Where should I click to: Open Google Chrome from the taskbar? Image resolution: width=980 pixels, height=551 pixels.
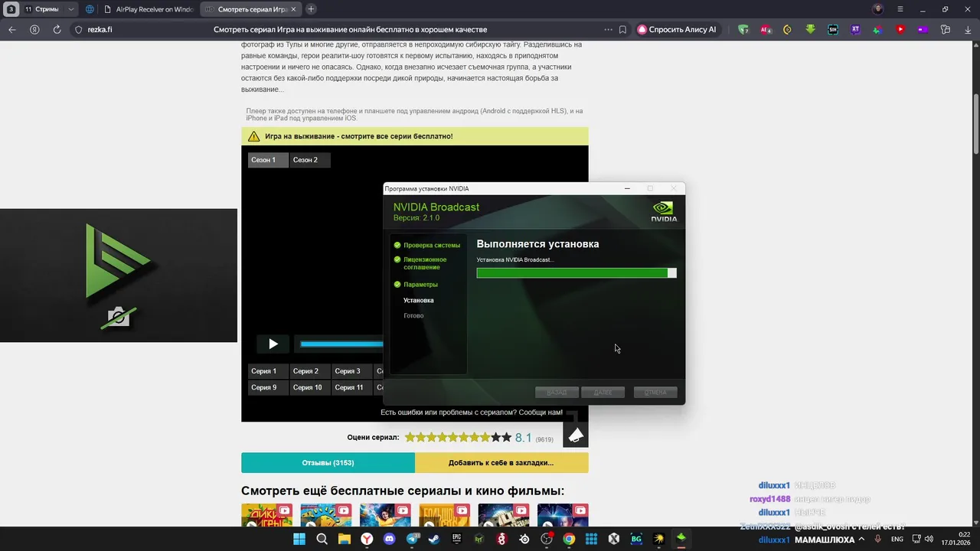pos(569,539)
